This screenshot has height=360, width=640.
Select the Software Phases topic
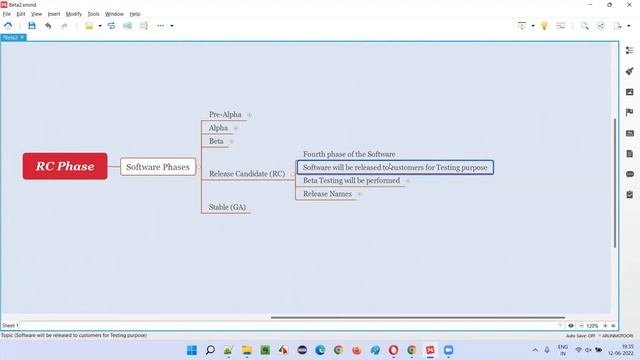(x=158, y=167)
